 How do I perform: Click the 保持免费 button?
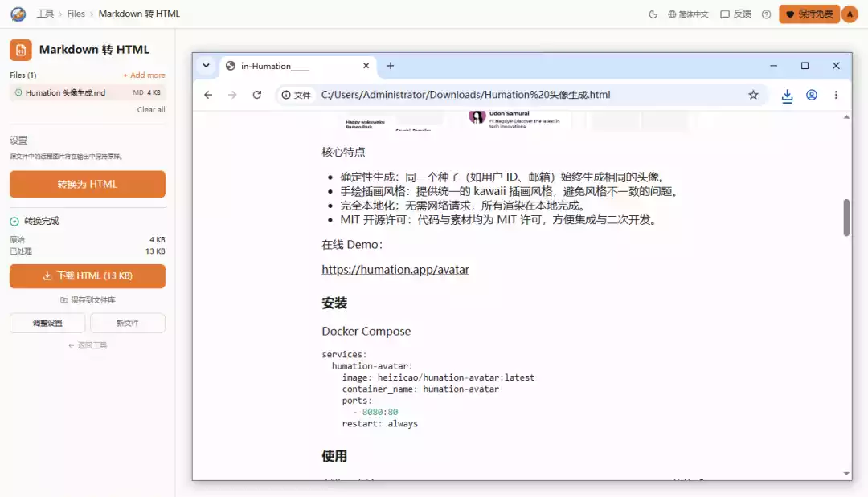(809, 14)
